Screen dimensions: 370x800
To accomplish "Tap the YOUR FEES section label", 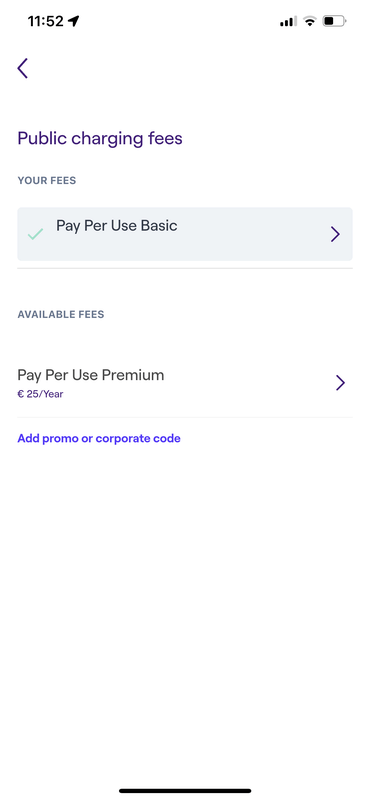I will (x=47, y=181).
